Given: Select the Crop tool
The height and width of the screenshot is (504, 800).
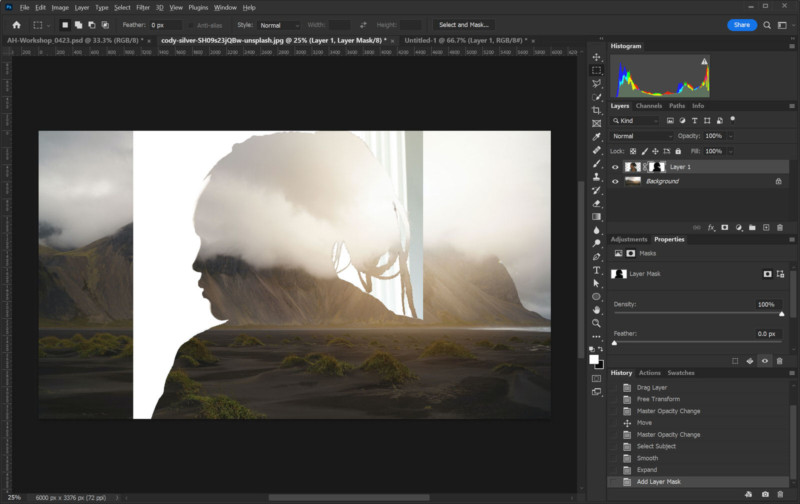Looking at the screenshot, I should (596, 110).
